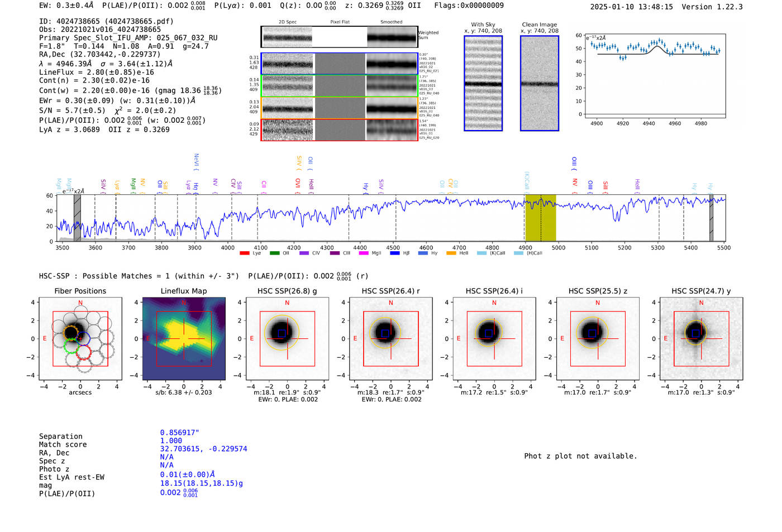Select the 'Flags:0x00000009' header text
The height and width of the screenshot is (532, 782).
tap(469, 6)
